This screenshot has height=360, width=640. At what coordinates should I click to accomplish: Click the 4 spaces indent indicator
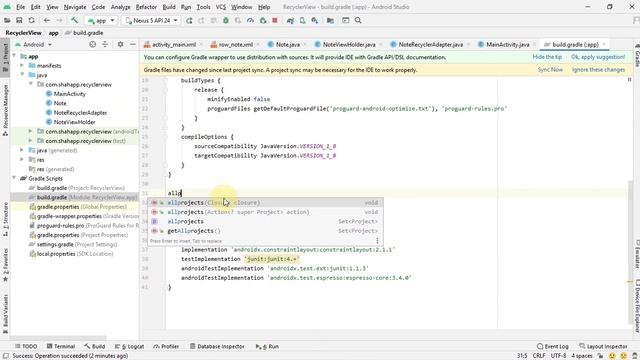(x=582, y=356)
